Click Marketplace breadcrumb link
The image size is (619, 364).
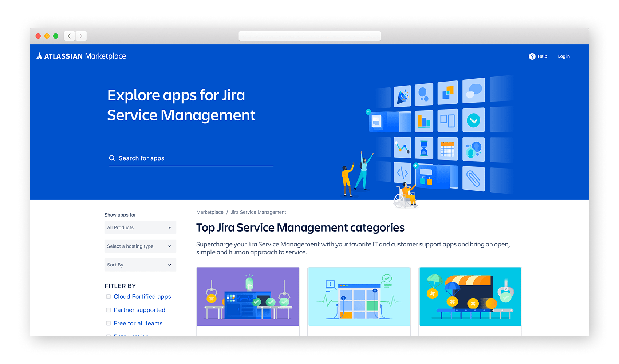(x=210, y=212)
